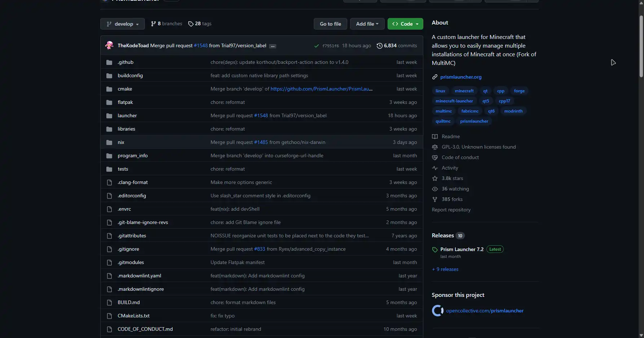
Task: Select the qt topic tag
Action: tap(485, 91)
